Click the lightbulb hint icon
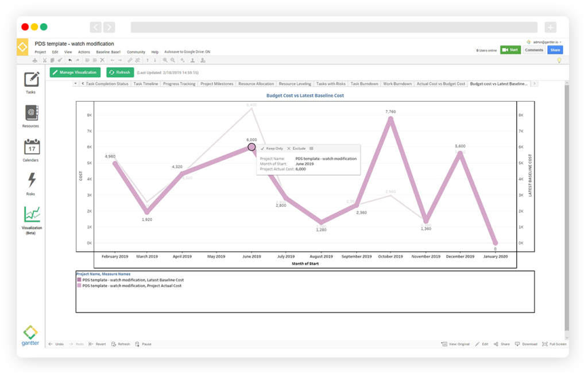This screenshot has height=377, width=588. click(559, 60)
